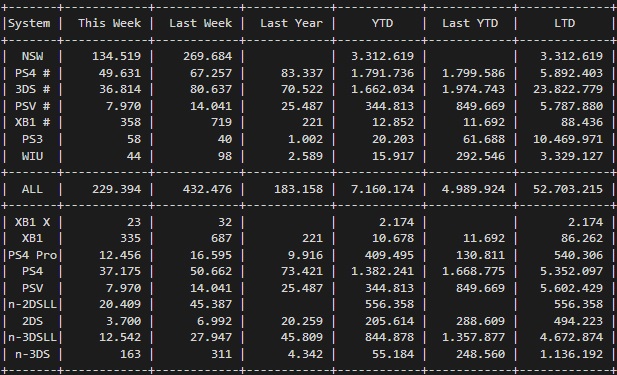The height and width of the screenshot is (375, 617).
Task: Click the System column header
Action: (x=30, y=23)
